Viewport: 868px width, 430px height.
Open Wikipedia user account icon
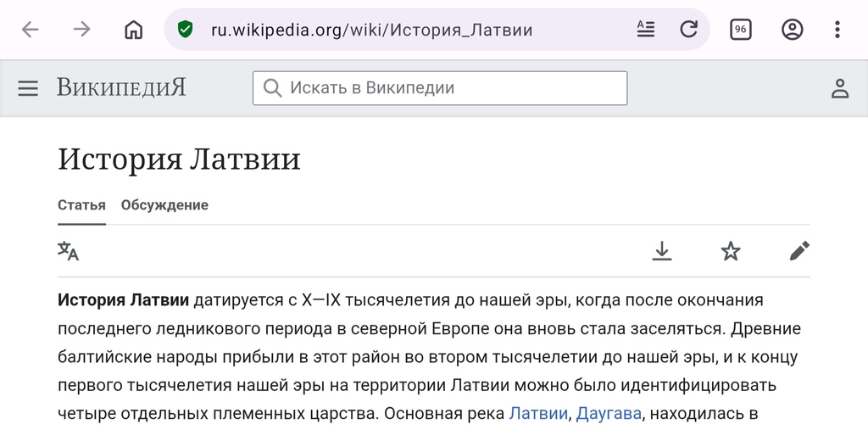(840, 88)
